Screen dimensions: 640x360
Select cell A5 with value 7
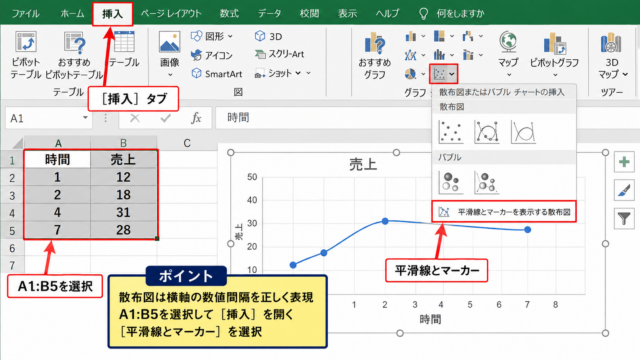tap(58, 230)
